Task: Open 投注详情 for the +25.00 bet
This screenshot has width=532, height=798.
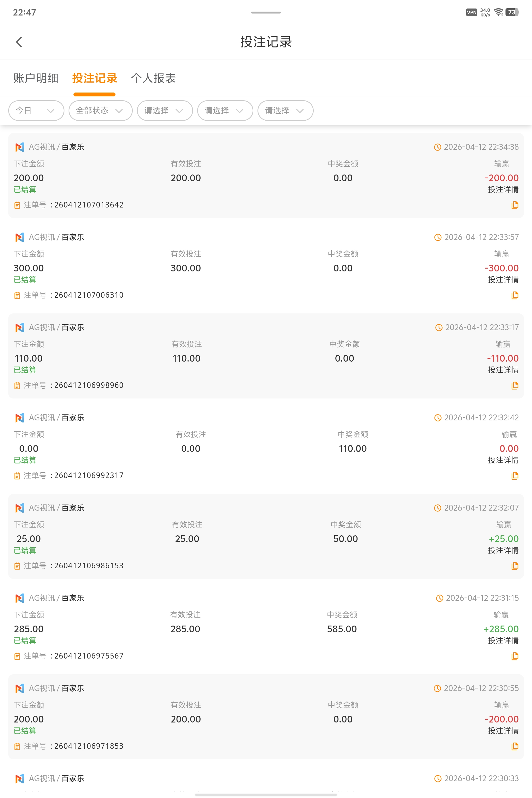Action: tap(503, 550)
